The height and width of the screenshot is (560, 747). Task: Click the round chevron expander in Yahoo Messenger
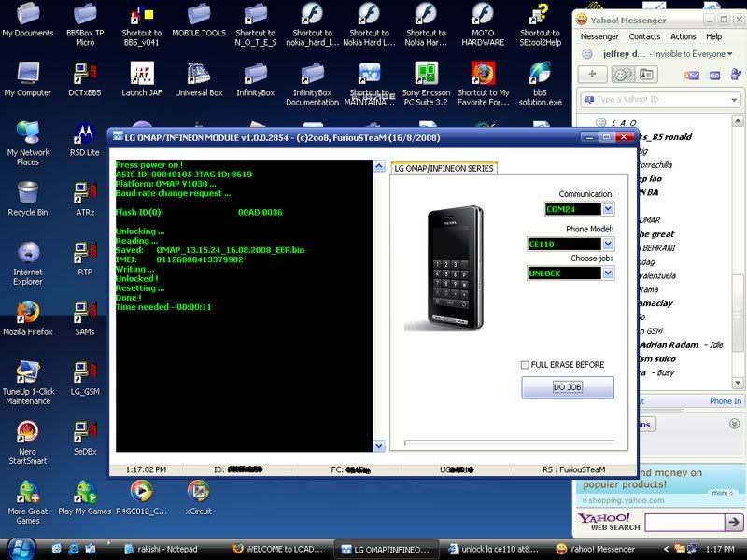tap(734, 424)
